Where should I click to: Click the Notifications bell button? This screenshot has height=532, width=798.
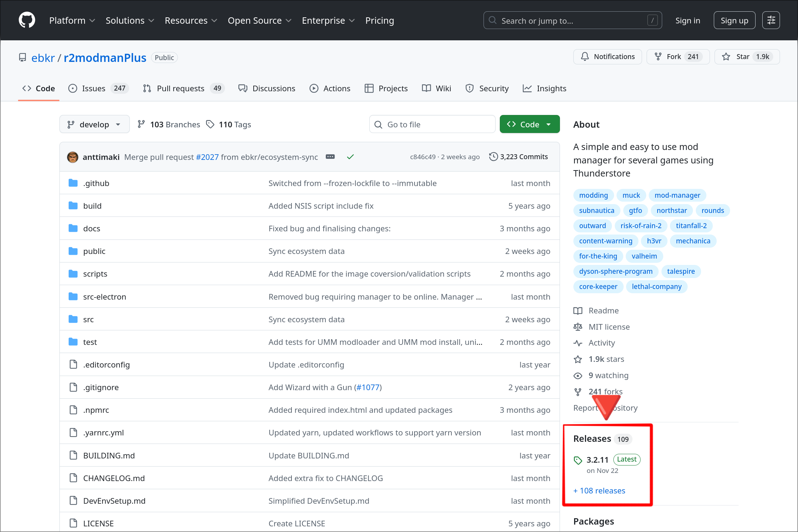tap(607, 57)
